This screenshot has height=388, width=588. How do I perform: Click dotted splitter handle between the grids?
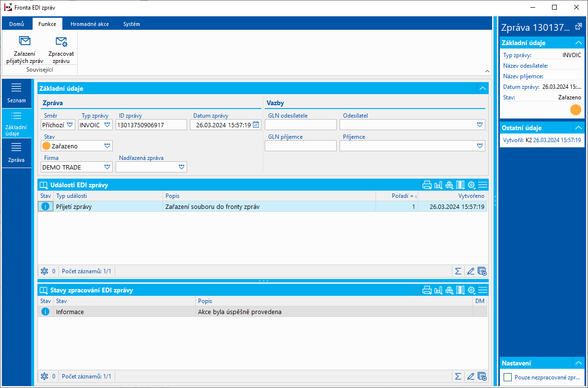(x=263, y=280)
